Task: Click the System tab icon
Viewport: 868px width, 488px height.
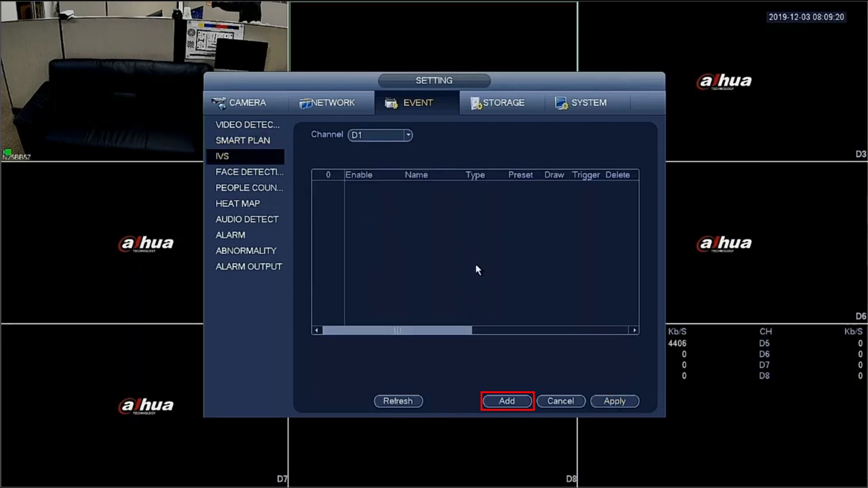Action: 561,103
